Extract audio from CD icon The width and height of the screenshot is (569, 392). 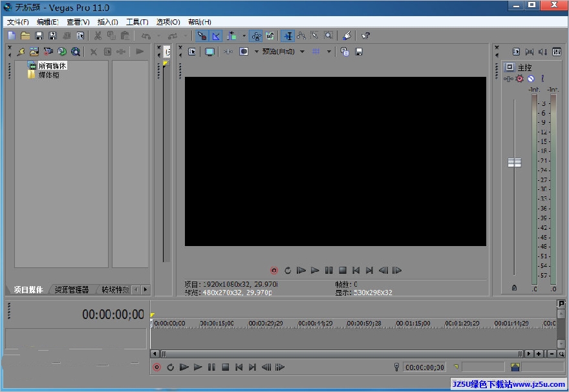[62, 52]
